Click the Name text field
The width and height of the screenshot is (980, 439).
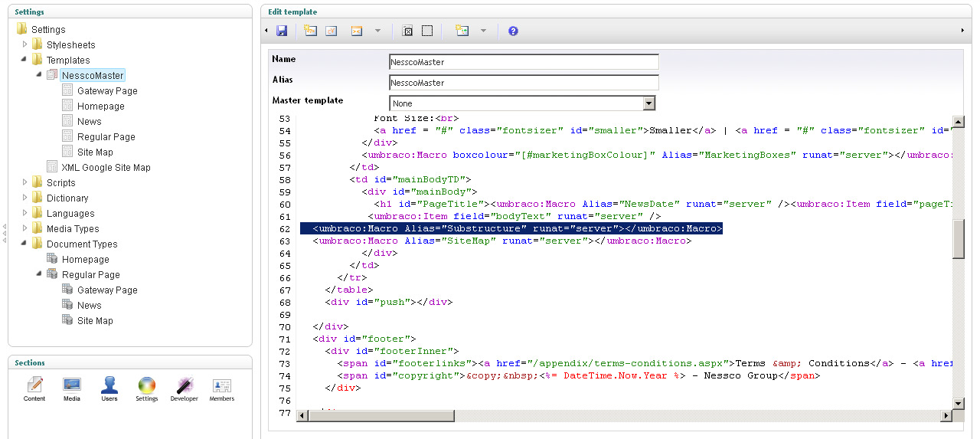coord(524,62)
